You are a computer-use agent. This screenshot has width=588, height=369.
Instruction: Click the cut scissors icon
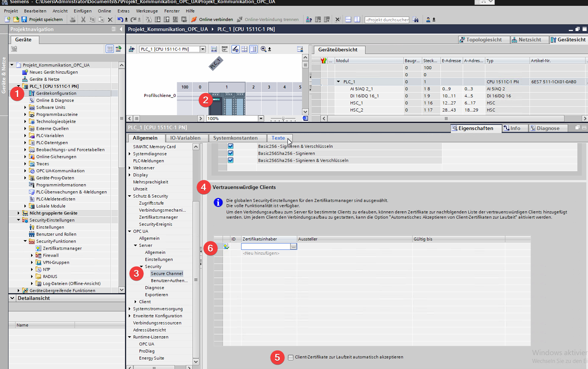[83, 19]
